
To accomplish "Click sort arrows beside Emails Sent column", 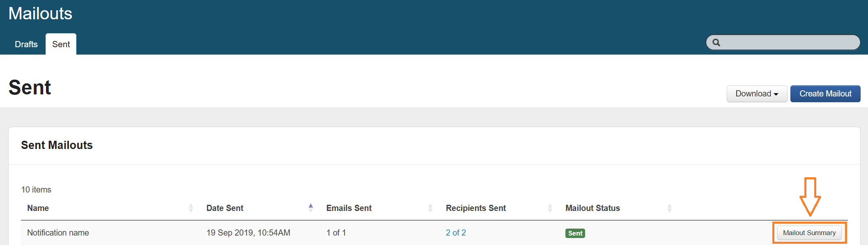I will pyautogui.click(x=430, y=208).
